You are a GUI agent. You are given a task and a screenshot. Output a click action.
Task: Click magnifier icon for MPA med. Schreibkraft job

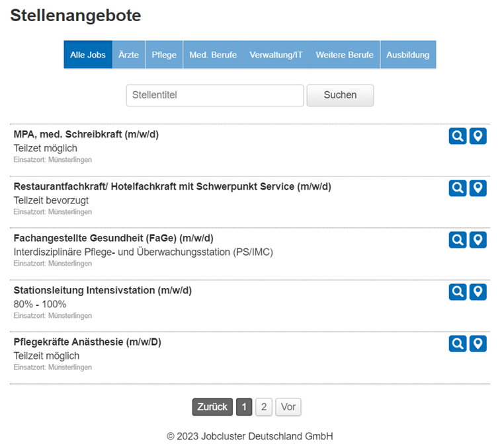point(457,136)
